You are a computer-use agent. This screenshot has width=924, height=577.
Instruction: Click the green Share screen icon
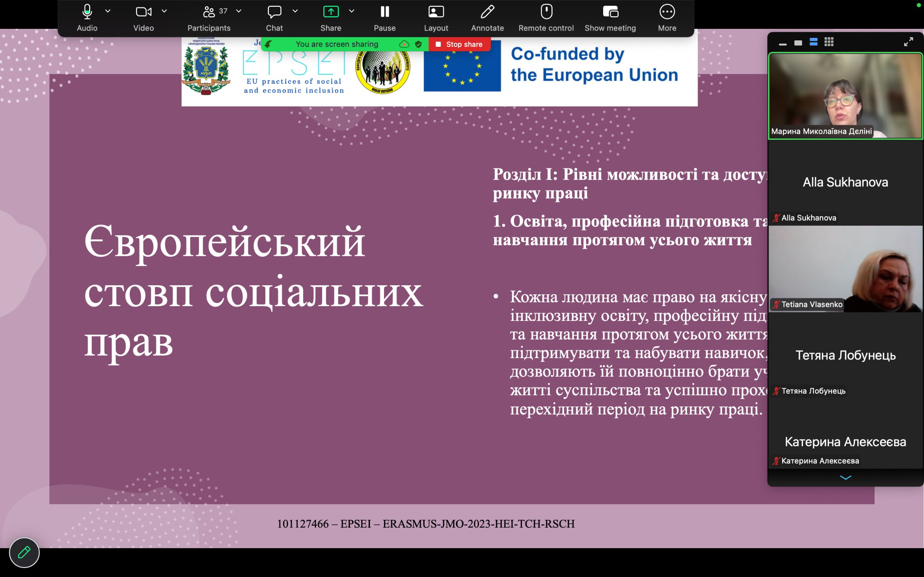coord(331,12)
